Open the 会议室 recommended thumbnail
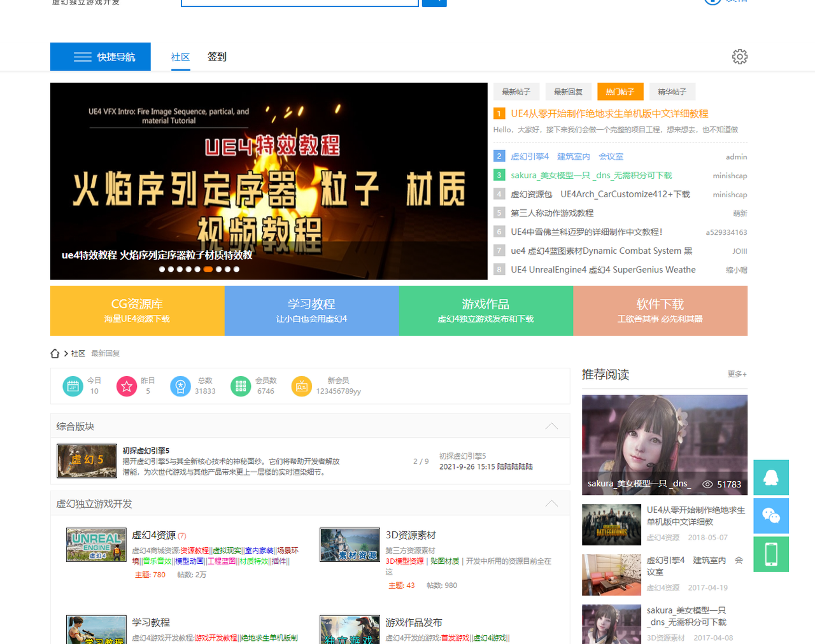 pos(611,575)
